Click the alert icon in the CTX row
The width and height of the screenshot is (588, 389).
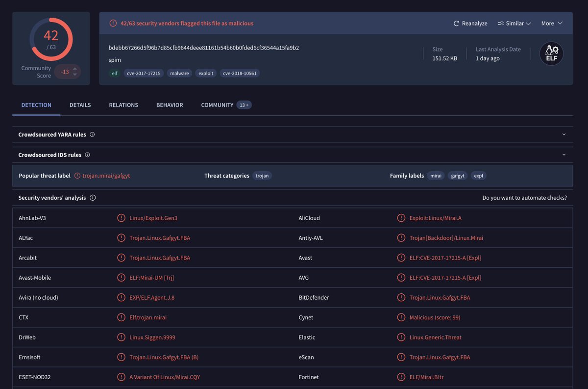click(x=121, y=317)
